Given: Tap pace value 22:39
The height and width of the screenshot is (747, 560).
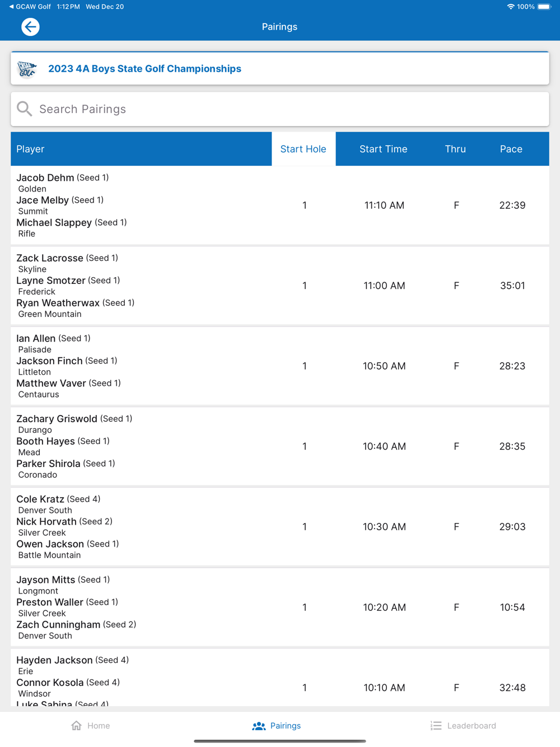Looking at the screenshot, I should coord(512,206).
